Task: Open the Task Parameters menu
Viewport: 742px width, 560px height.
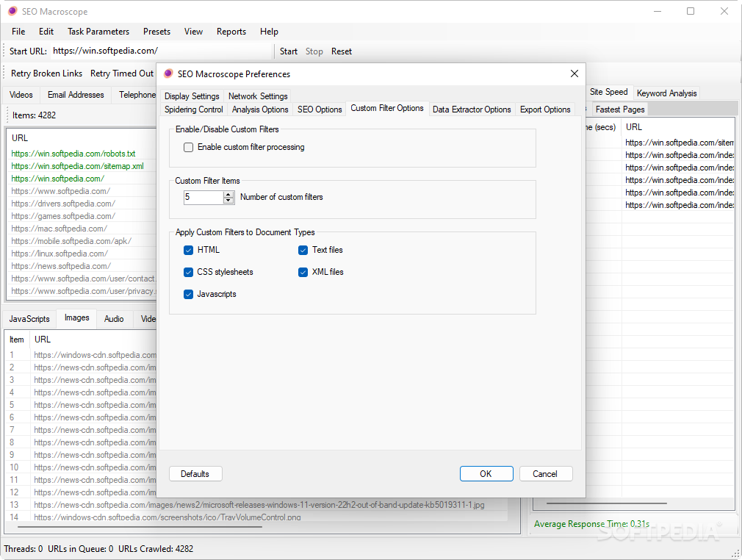Action: click(98, 32)
